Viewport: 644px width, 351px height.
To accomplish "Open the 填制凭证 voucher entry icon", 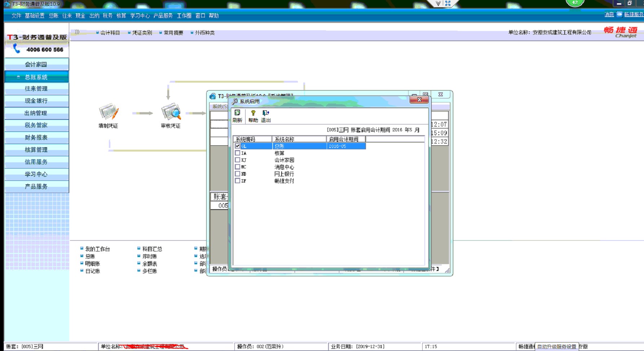I will coord(108,112).
